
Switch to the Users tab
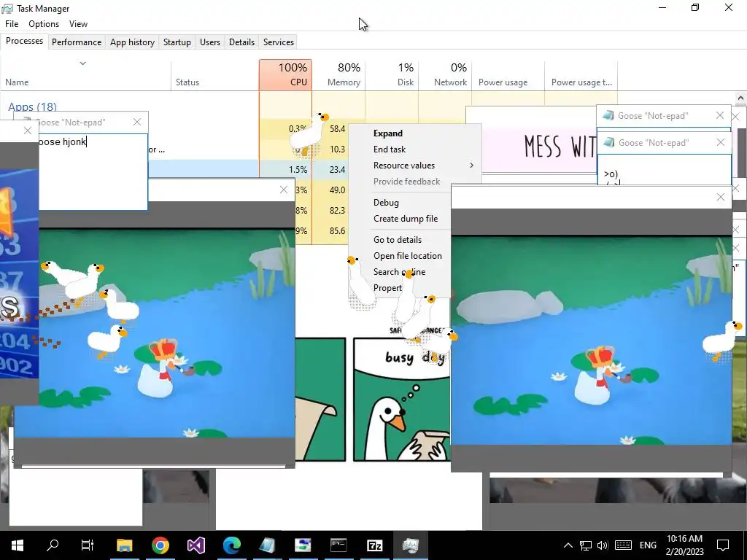click(210, 42)
